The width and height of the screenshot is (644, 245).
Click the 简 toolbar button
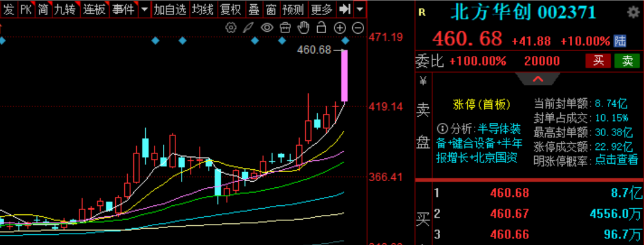[x=43, y=9]
